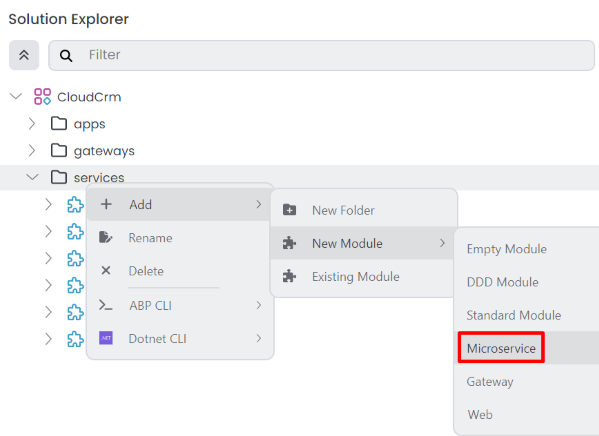Viewport: 599px width, 436px height.
Task: Collapse the services folder
Action: pos(32,177)
